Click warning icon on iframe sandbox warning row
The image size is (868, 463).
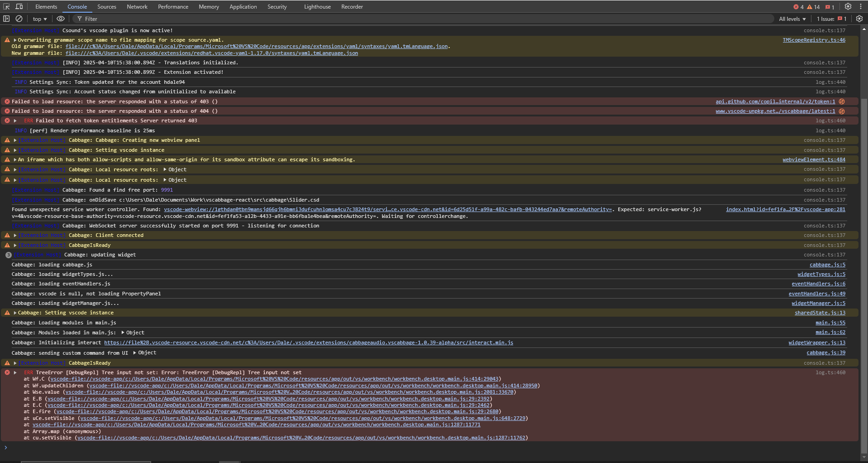click(7, 159)
